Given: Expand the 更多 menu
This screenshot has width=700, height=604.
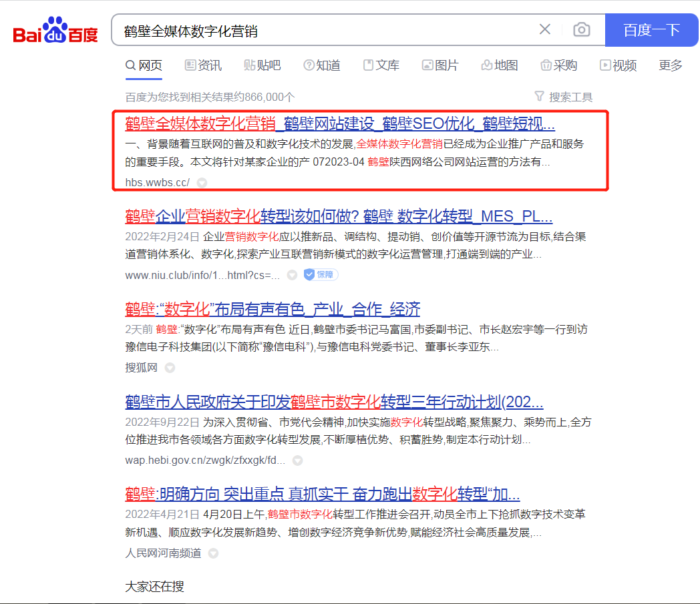Looking at the screenshot, I should coord(671,65).
